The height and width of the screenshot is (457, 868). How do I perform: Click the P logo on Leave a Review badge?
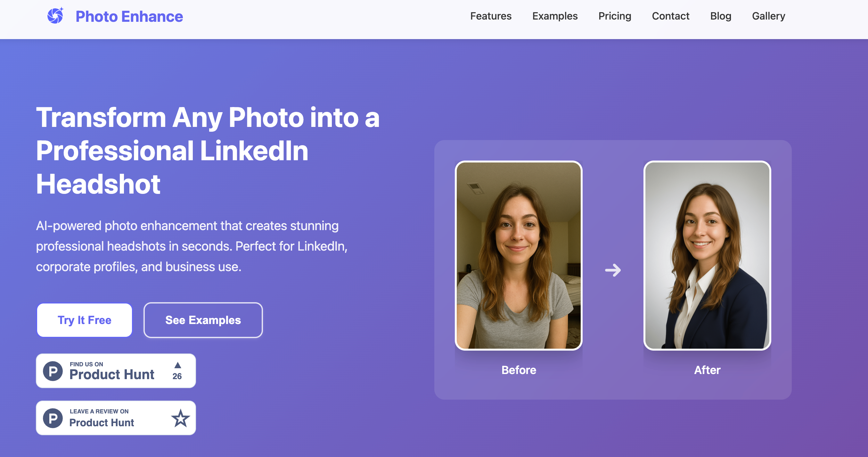pos(53,418)
